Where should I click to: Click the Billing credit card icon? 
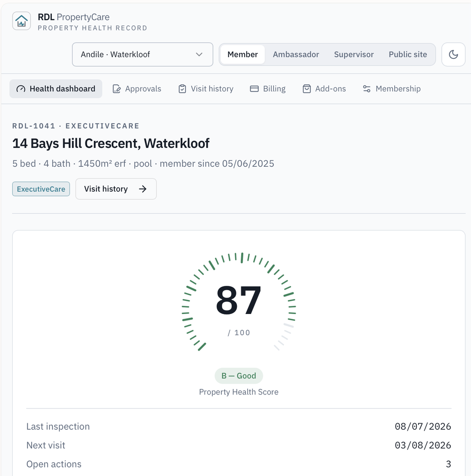(254, 89)
